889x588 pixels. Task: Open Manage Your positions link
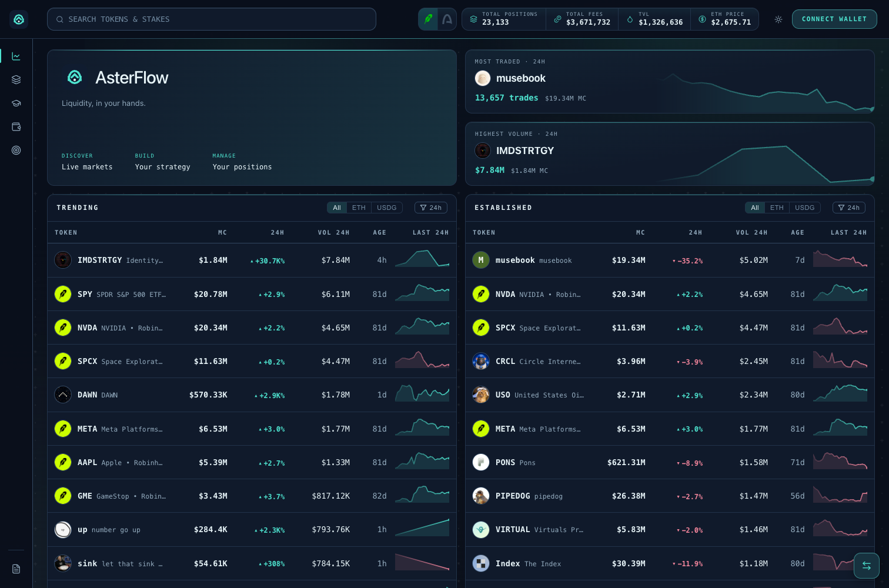tap(242, 162)
